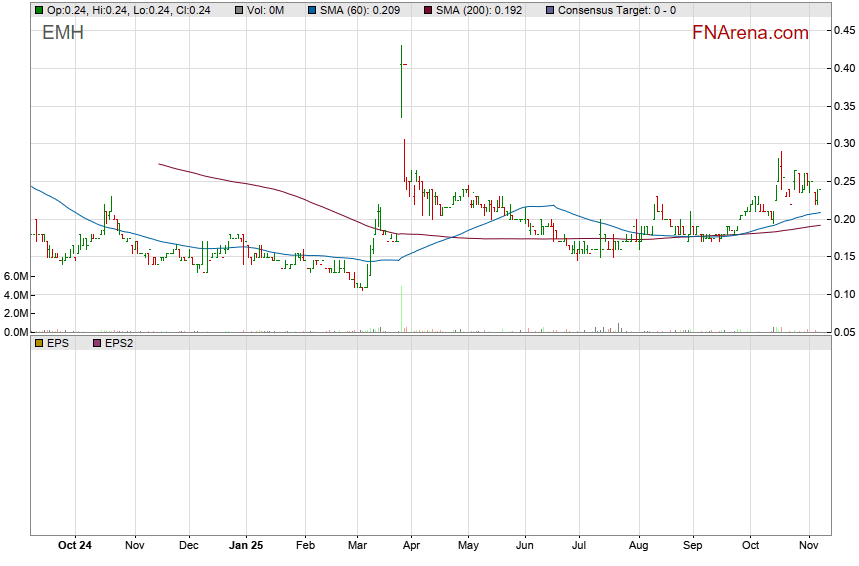Click the Nov label at the far right of the axis

tap(809, 546)
